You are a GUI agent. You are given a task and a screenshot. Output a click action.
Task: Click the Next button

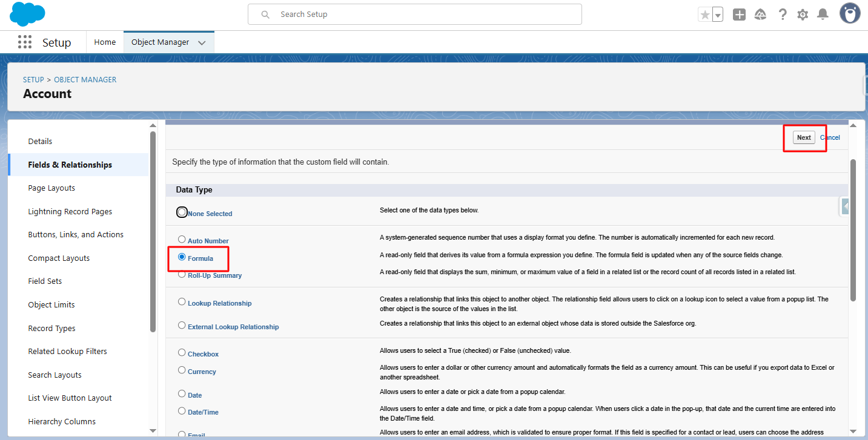click(804, 137)
